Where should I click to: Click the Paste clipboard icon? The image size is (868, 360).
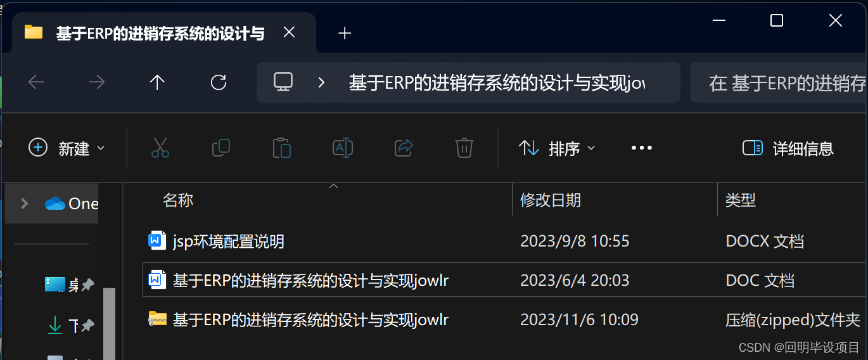pyautogui.click(x=281, y=148)
